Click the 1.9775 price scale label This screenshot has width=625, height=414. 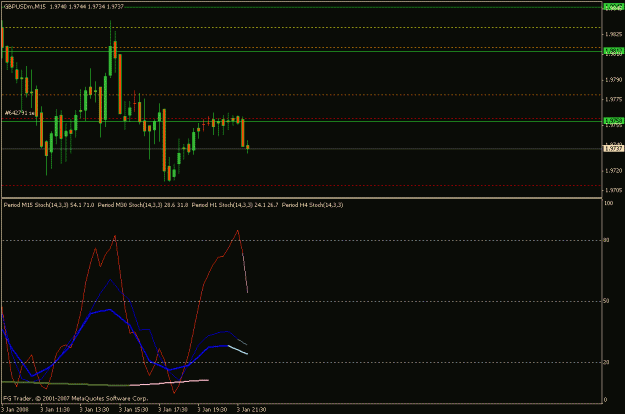click(x=613, y=99)
